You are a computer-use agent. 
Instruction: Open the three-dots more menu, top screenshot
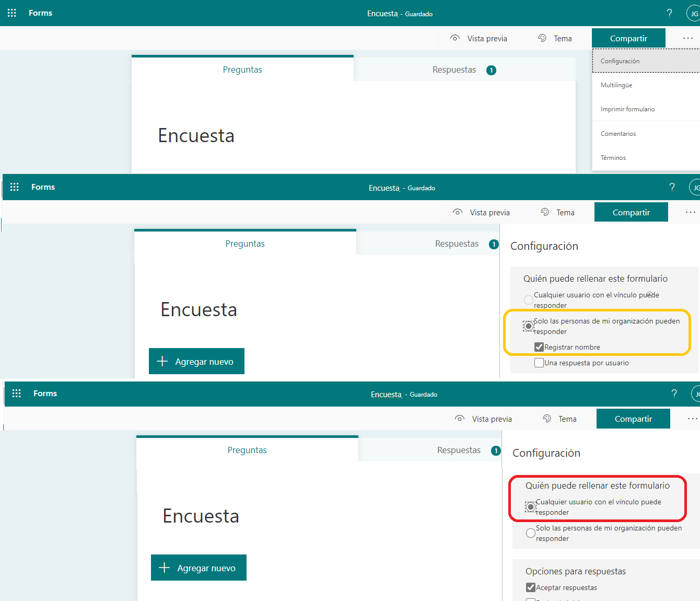point(688,38)
